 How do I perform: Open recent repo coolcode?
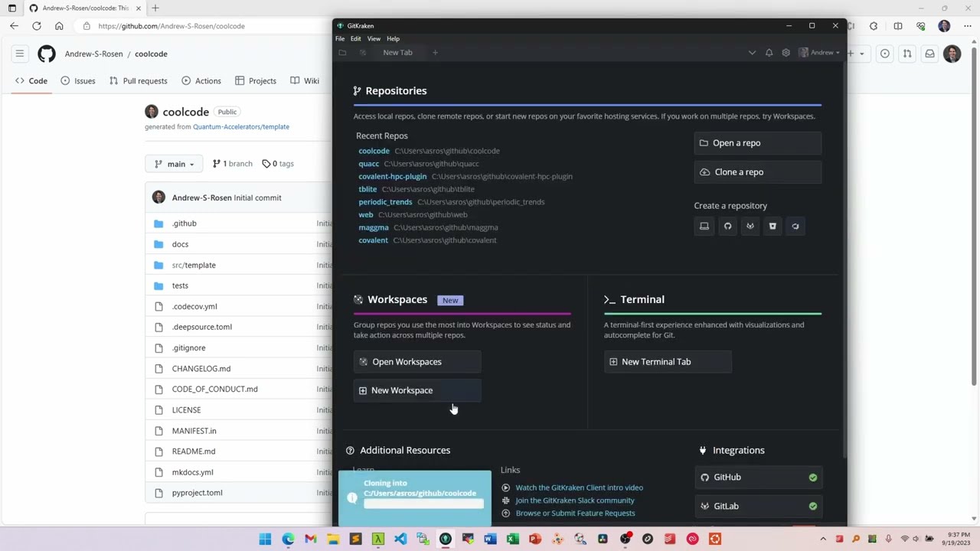tap(374, 151)
